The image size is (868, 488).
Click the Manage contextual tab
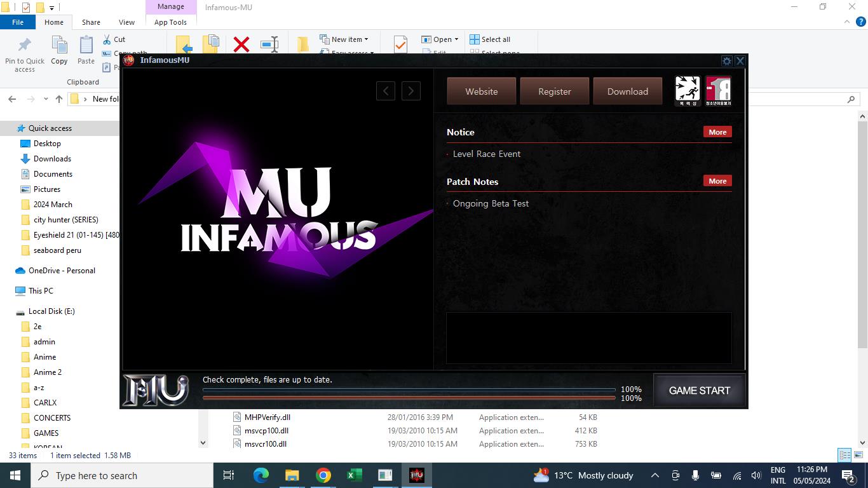170,6
